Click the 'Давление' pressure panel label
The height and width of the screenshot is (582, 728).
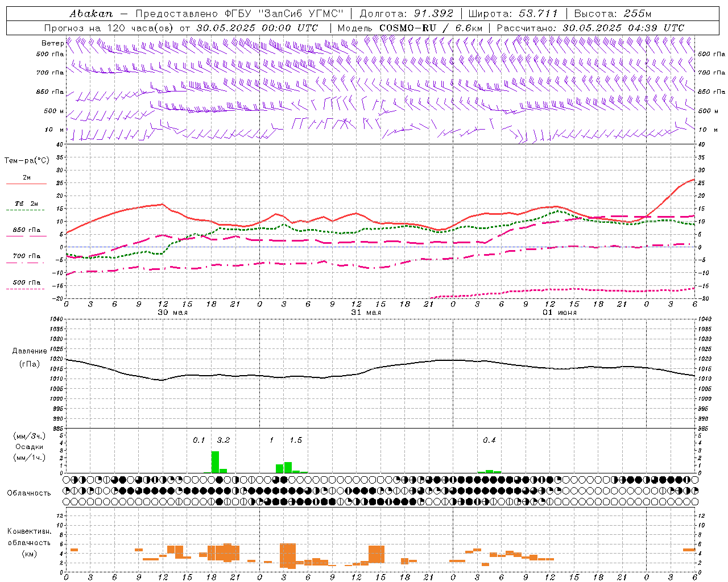[x=30, y=351]
